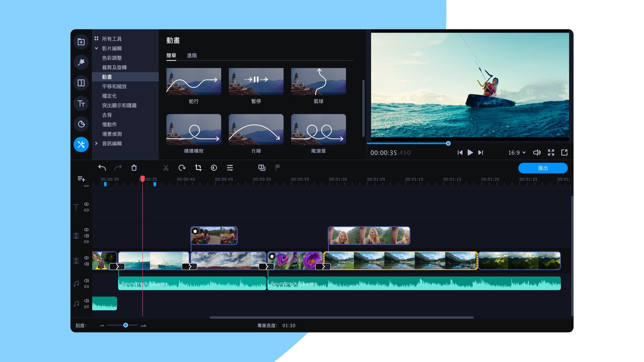Image resolution: width=644 pixels, height=362 pixels.
Task: Click the crop tool in toolbar
Action: tap(198, 168)
